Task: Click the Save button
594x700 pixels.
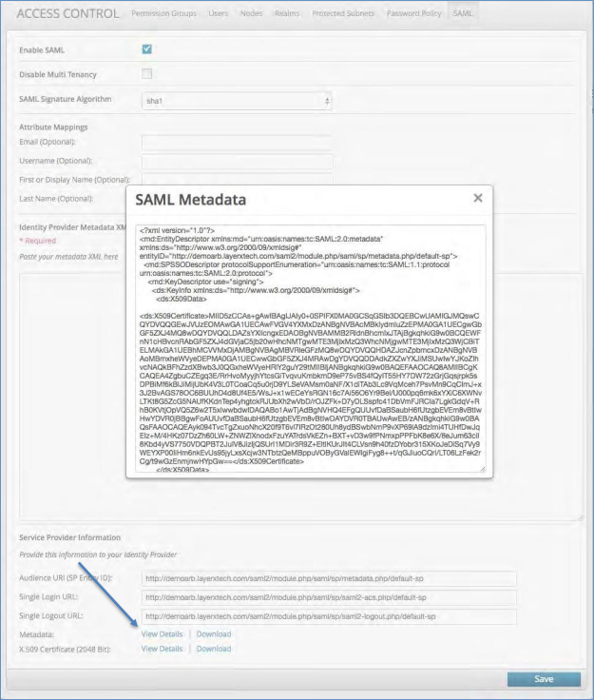Action: (x=544, y=679)
